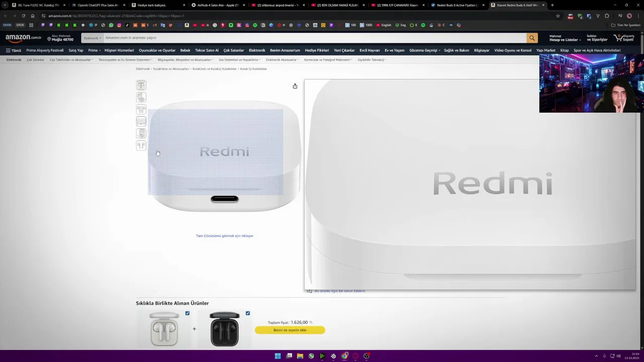
Task: Select the second product thumbnail
Action: pyautogui.click(x=141, y=97)
